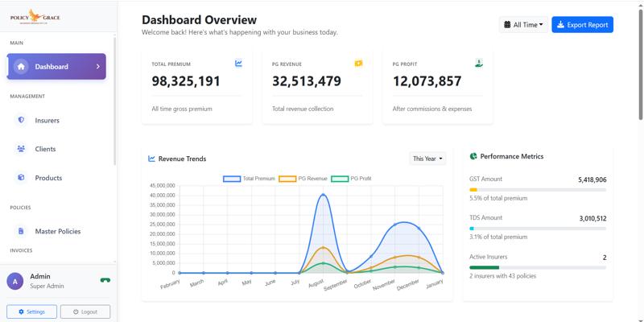Click the Clients people icon
The width and height of the screenshot is (644, 322).
click(x=21, y=149)
